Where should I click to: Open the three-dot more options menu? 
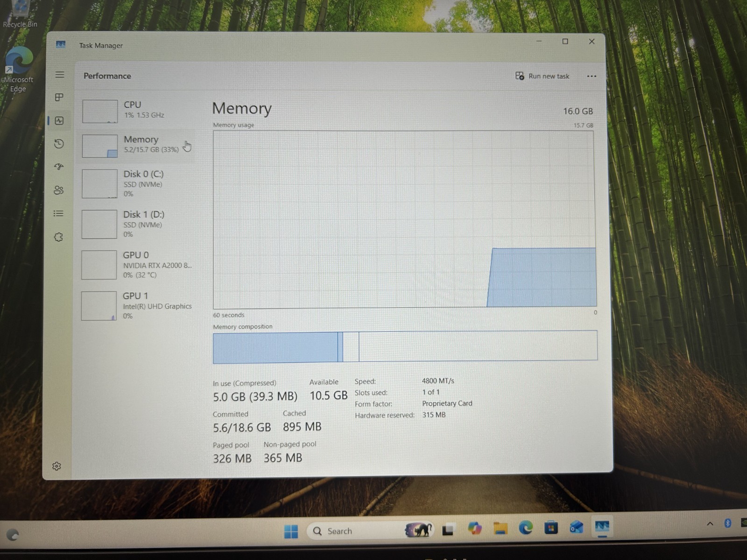592,76
